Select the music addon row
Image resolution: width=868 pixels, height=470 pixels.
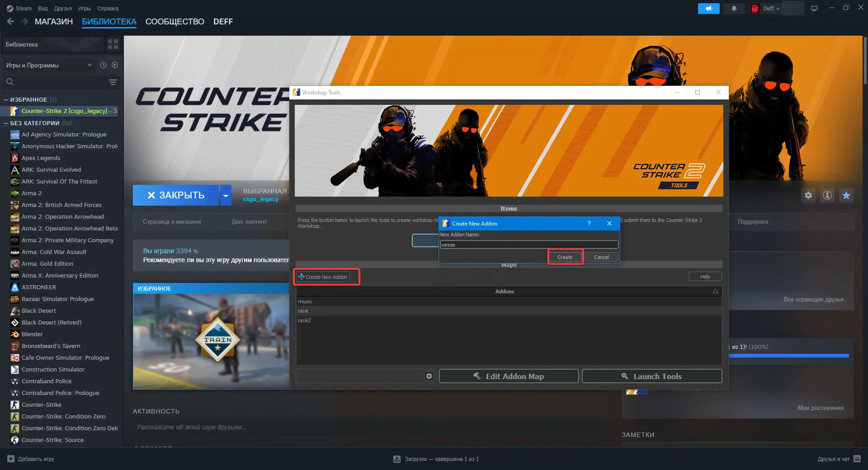(509, 301)
